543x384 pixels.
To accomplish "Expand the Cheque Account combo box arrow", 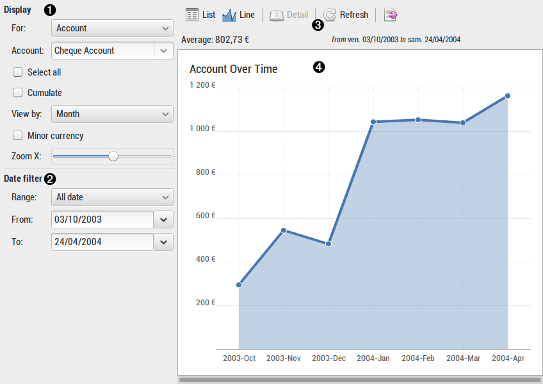I will [x=164, y=51].
